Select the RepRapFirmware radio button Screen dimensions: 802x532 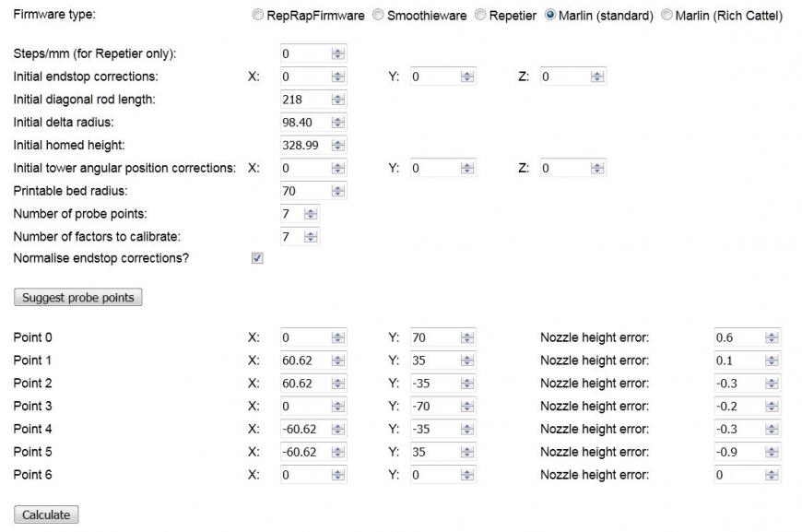pos(259,15)
